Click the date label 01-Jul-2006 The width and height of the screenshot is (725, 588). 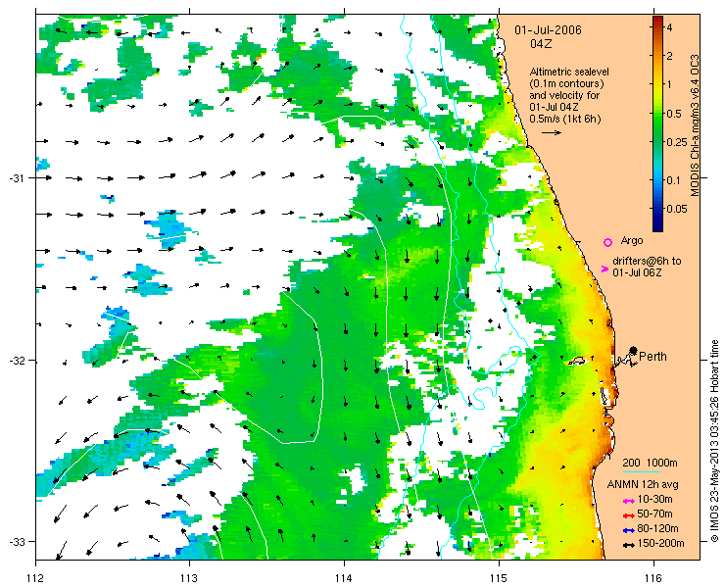(x=549, y=30)
